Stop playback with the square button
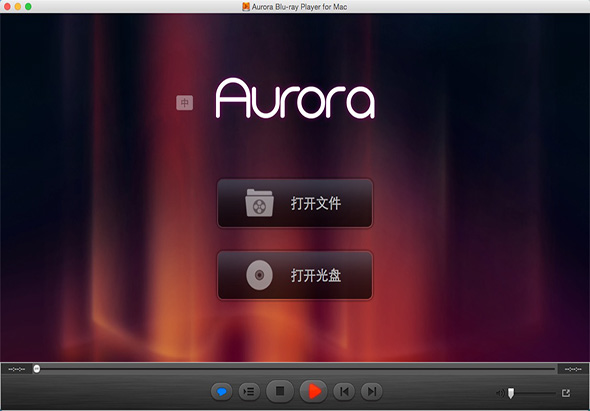590x411 pixels. pos(280,391)
